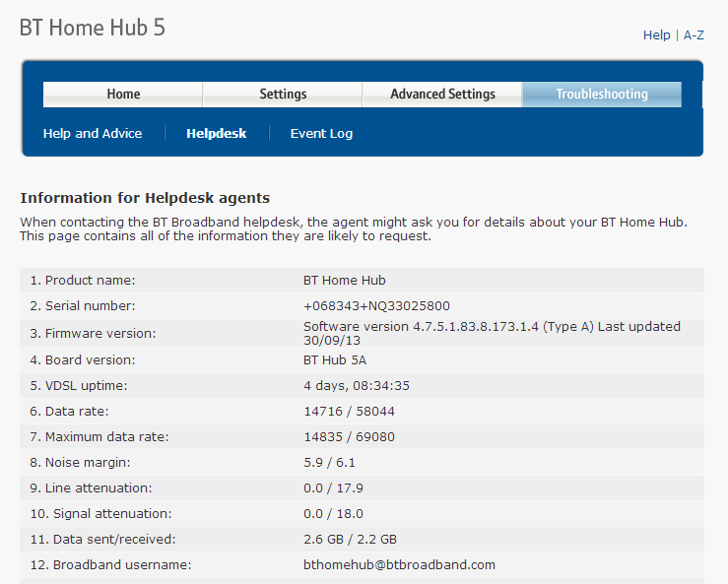Click the helpdesk description paragraph
Image resolution: width=728 pixels, height=584 pixels.
pyautogui.click(x=354, y=228)
